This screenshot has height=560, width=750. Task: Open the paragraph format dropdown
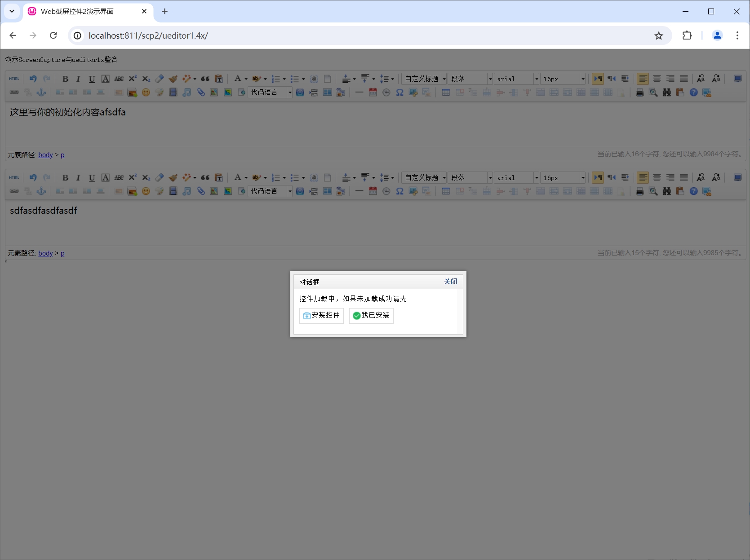pyautogui.click(x=470, y=79)
